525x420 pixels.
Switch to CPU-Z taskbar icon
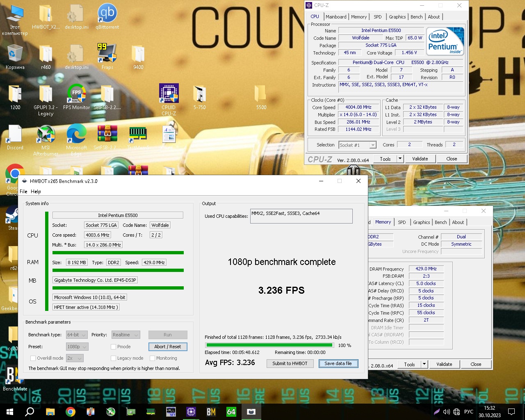[x=191, y=411]
